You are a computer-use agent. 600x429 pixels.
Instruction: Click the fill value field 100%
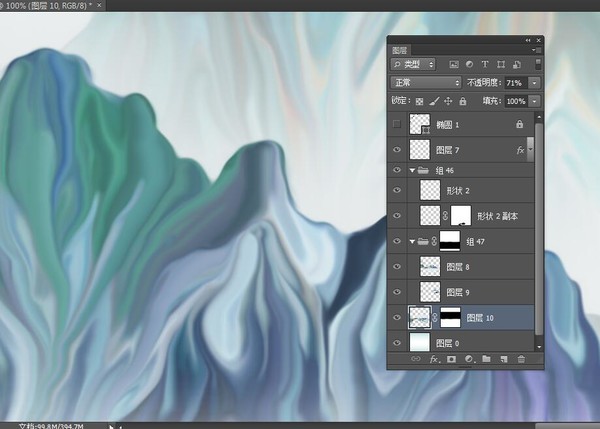[x=516, y=101]
